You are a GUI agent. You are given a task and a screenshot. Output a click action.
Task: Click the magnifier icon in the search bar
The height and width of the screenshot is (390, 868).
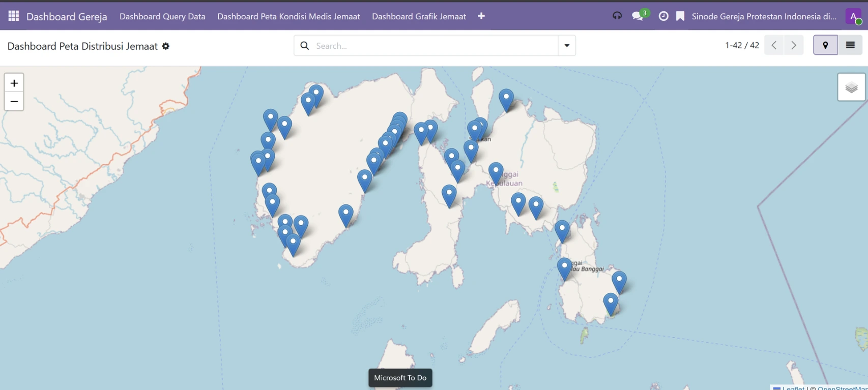(x=305, y=46)
